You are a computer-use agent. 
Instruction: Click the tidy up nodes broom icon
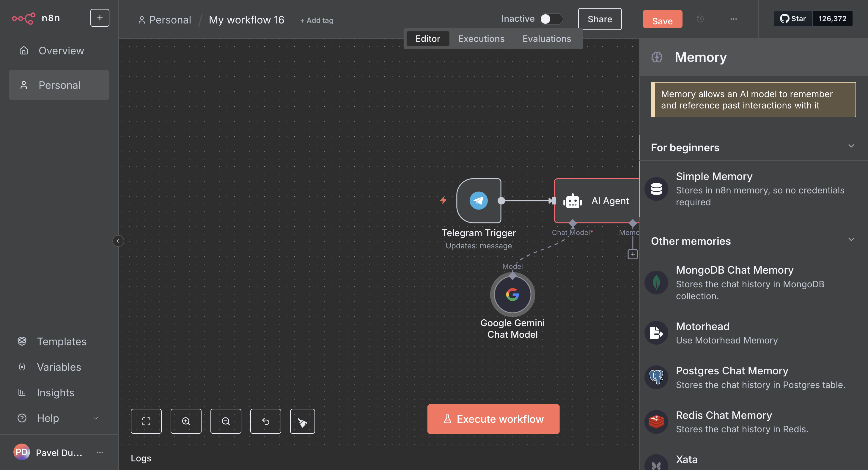302,421
